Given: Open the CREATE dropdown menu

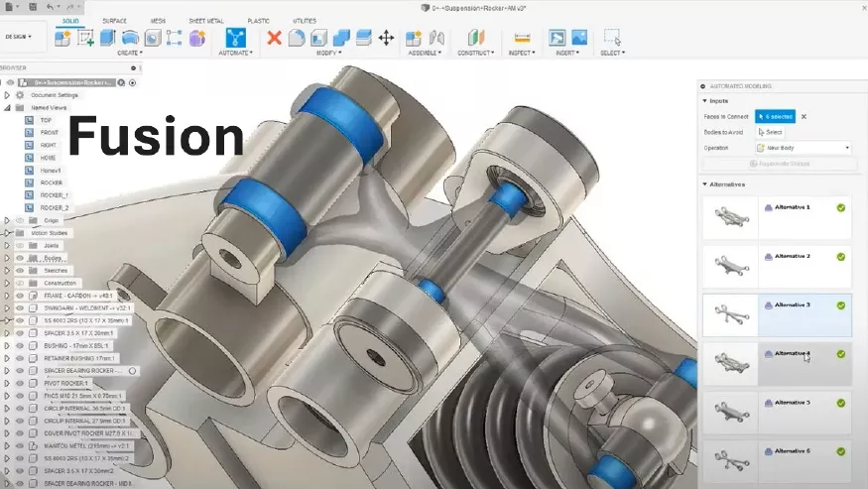Looking at the screenshot, I should (x=130, y=54).
